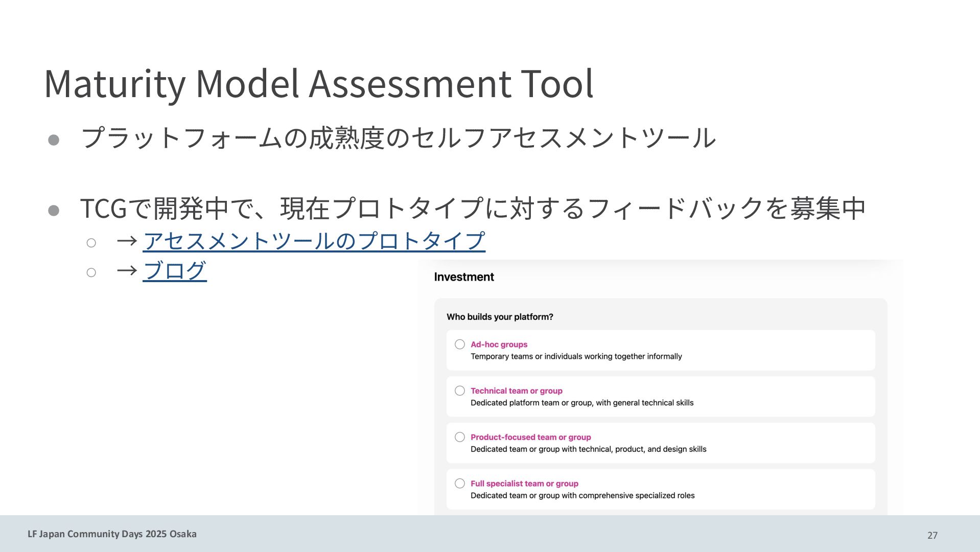Click 'Temporary teams or individuals working together informally'

[576, 356]
